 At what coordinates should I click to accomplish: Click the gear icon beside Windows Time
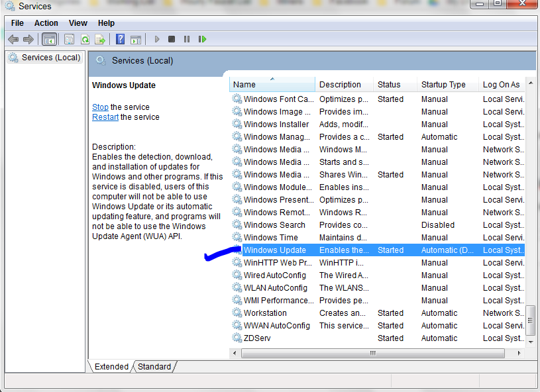coord(237,238)
